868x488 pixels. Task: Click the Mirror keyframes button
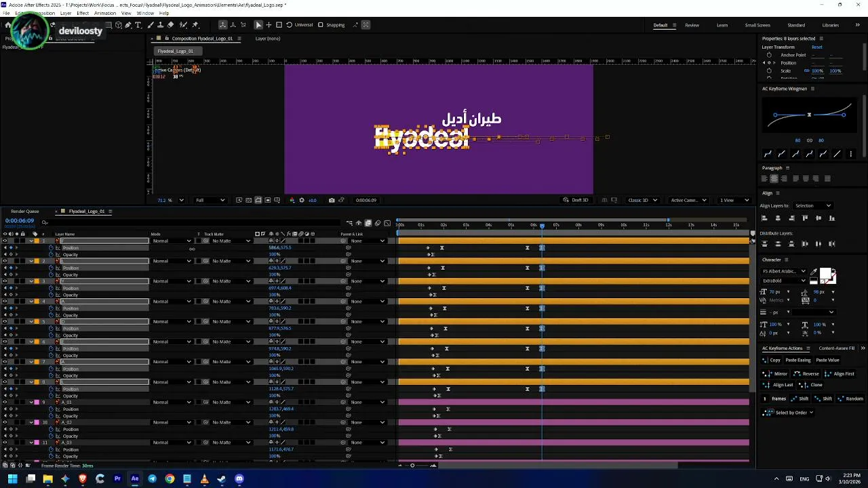click(775, 373)
